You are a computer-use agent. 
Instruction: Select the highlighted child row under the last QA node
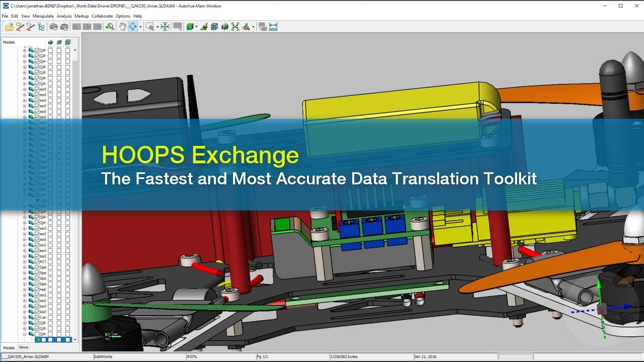pyautogui.click(x=53, y=340)
